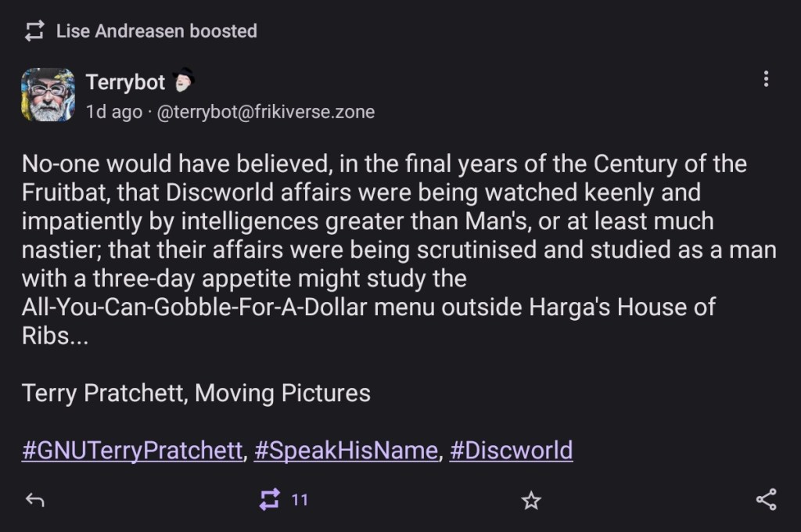
Task: Click the boosted indicator icon in header
Action: (34, 31)
